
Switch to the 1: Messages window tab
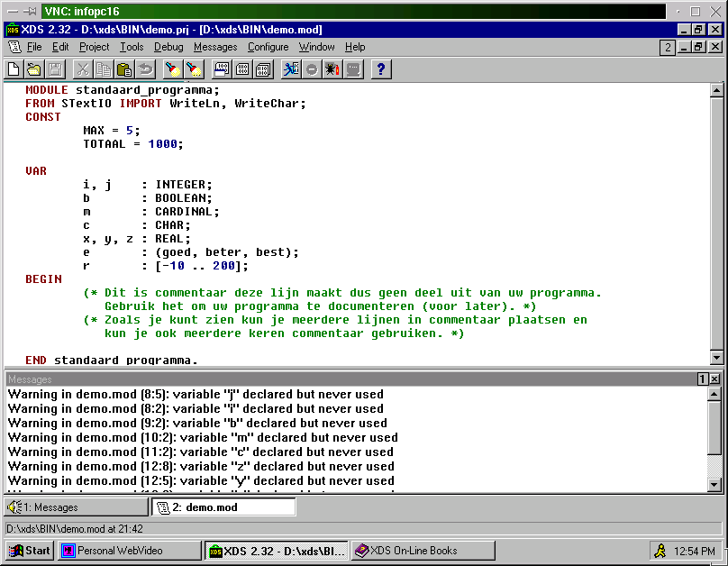[77, 507]
